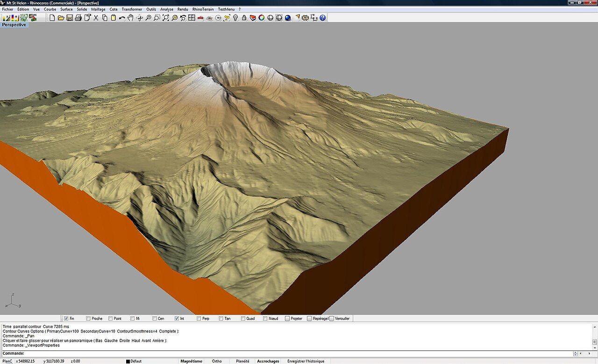This screenshot has width=598, height=364.
Task: Uncheck the Fin osnap checkbox
Action: point(66,318)
